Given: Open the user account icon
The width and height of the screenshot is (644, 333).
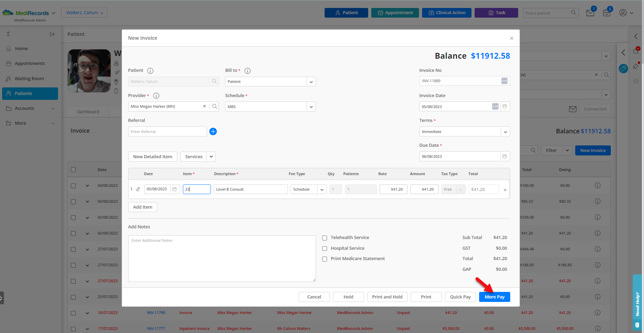Looking at the screenshot, I should tap(623, 13).
